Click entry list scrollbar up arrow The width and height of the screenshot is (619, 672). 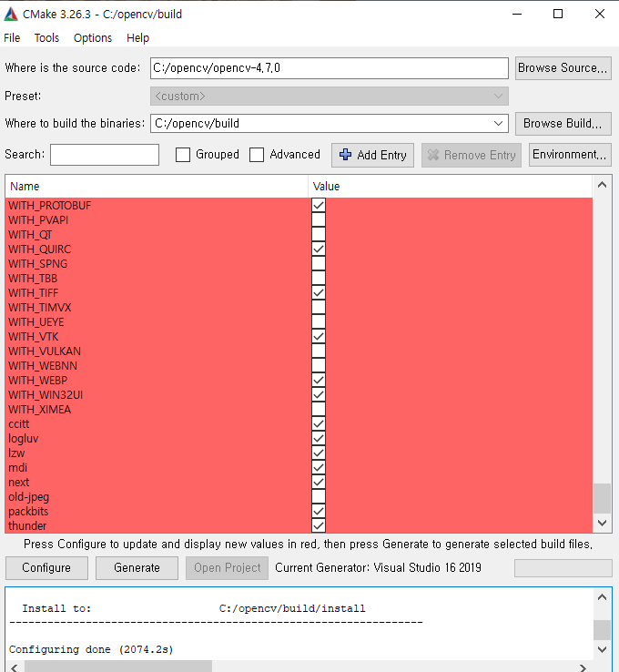point(602,185)
